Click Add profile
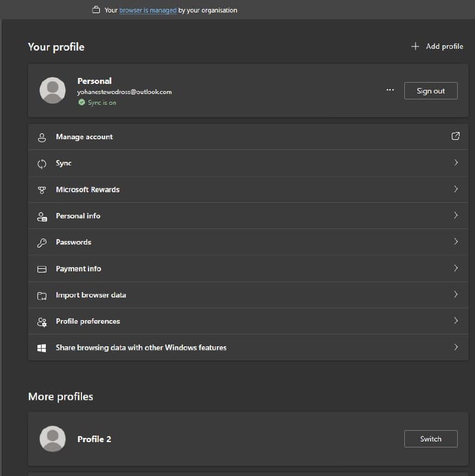This screenshot has height=476, width=475. coord(437,46)
